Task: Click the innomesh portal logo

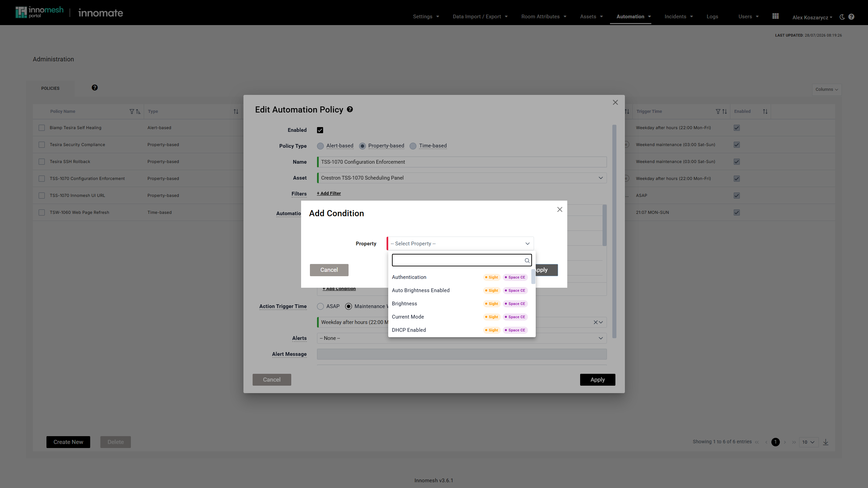Action: (x=39, y=13)
